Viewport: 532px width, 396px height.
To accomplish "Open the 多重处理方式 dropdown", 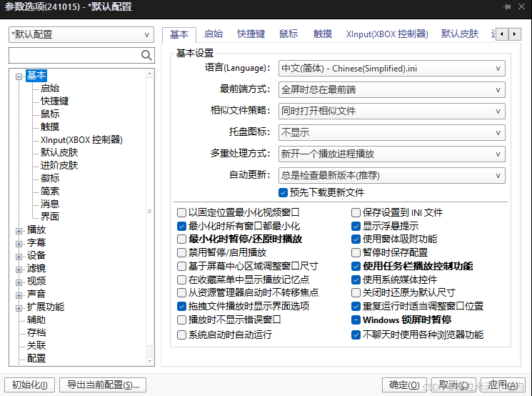I will point(391,154).
